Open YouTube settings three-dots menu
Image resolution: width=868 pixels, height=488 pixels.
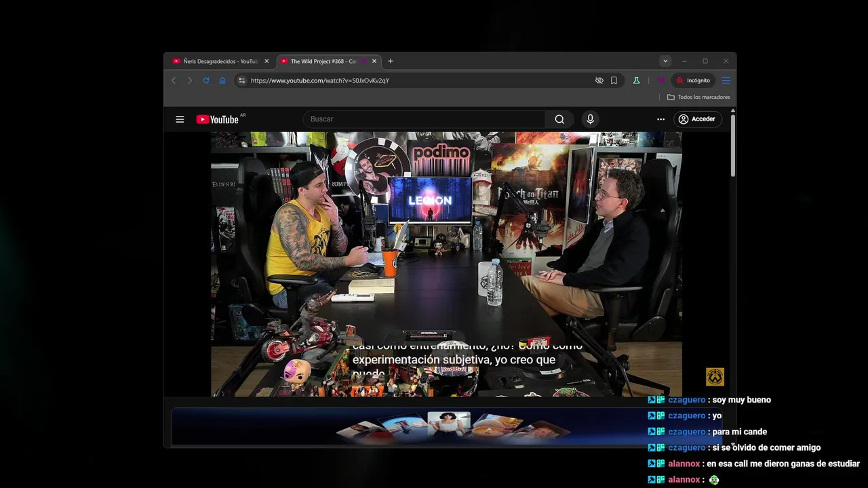[x=660, y=119]
